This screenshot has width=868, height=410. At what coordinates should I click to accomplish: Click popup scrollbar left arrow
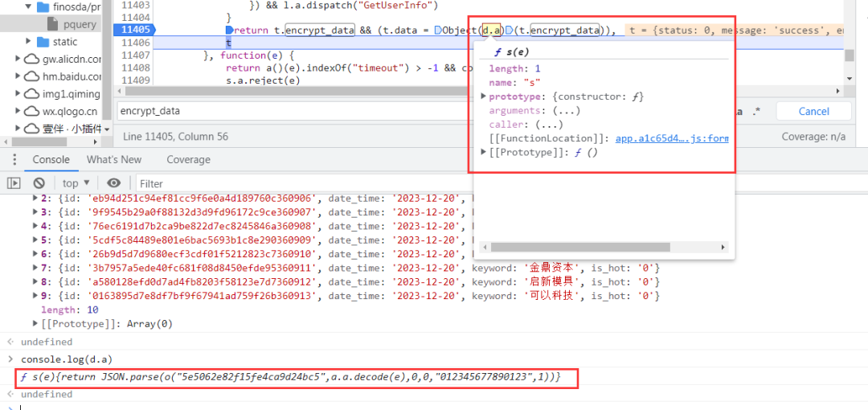tap(484, 247)
